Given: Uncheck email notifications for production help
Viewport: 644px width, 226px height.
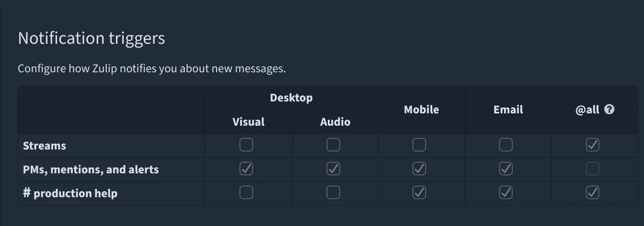Looking at the screenshot, I should (x=506, y=193).
